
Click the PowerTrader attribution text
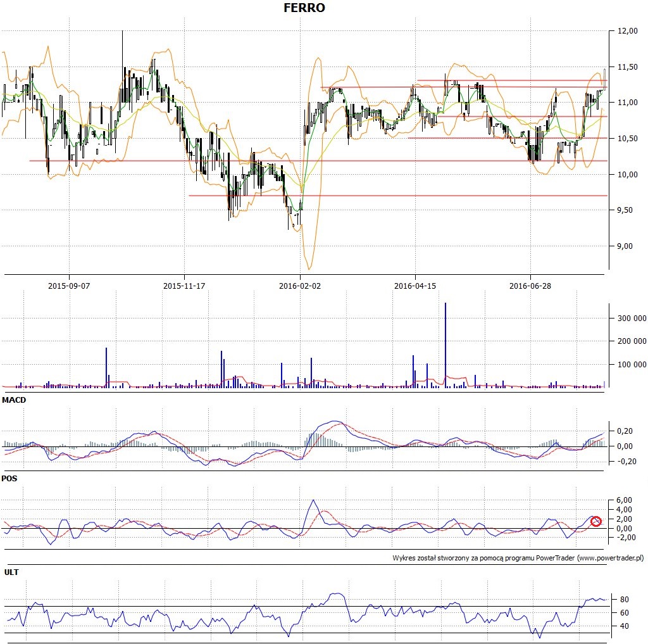(518, 558)
